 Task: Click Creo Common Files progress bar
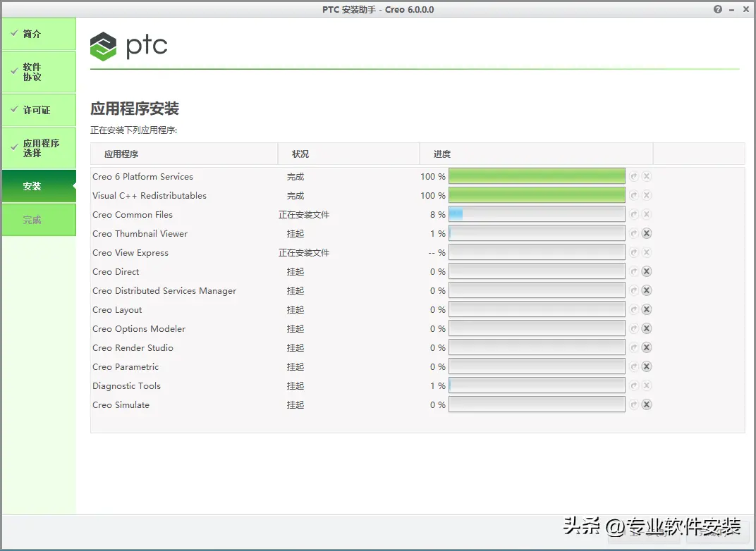[537, 214]
